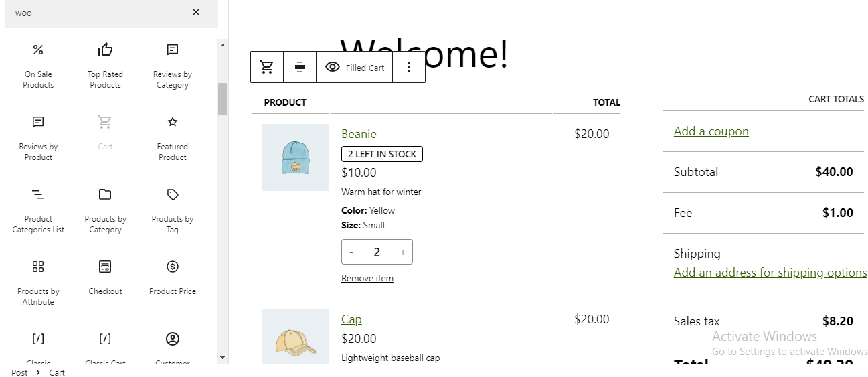Image resolution: width=868 pixels, height=377 pixels.
Task: Decrease Beanie quantity with minus button
Action: click(x=351, y=252)
